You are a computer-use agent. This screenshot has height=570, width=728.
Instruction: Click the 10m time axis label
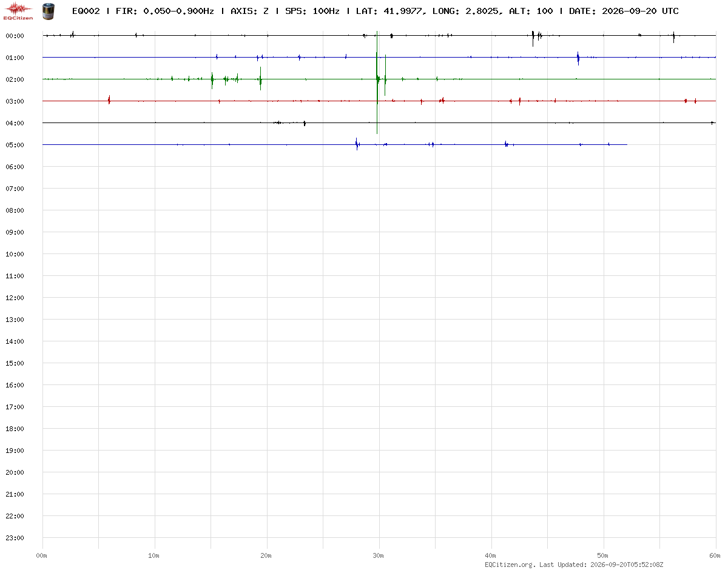click(154, 555)
